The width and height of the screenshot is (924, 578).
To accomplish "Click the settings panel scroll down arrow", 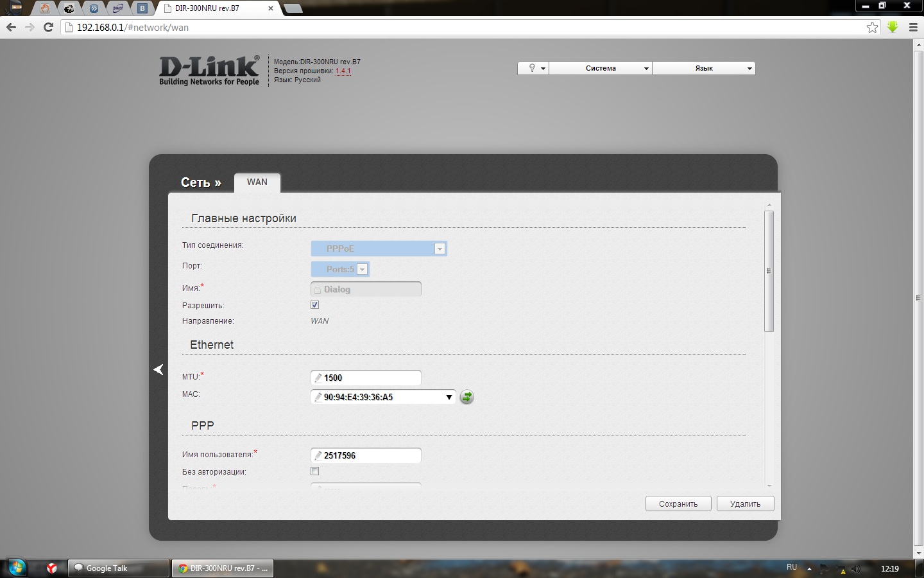I will 769,486.
